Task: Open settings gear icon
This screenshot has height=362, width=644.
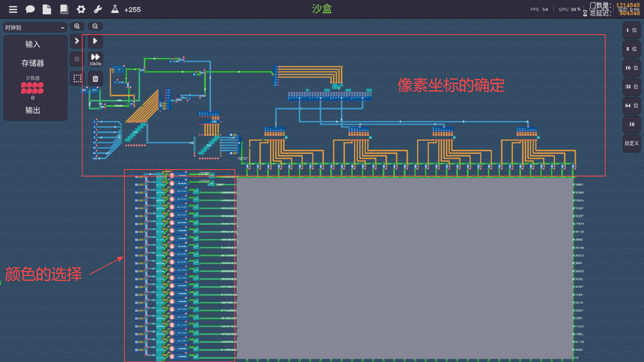Action: click(81, 10)
